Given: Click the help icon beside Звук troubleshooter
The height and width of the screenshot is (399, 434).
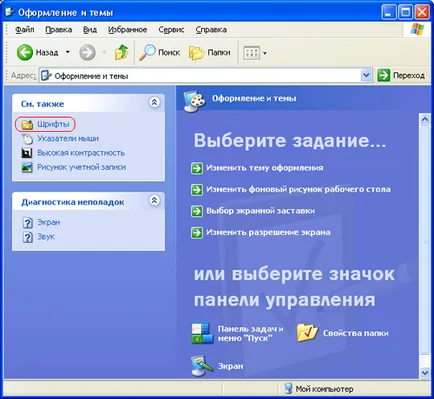Looking at the screenshot, I should tap(27, 237).
